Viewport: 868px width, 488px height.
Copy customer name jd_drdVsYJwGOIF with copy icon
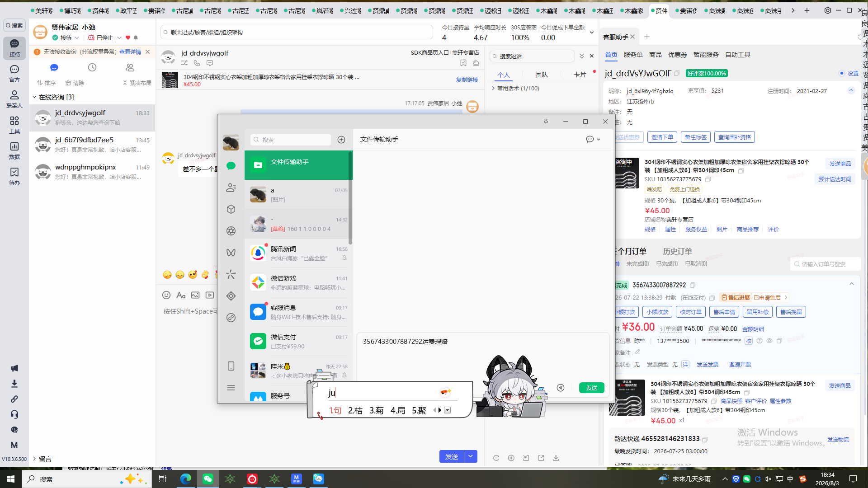pyautogui.click(x=677, y=73)
